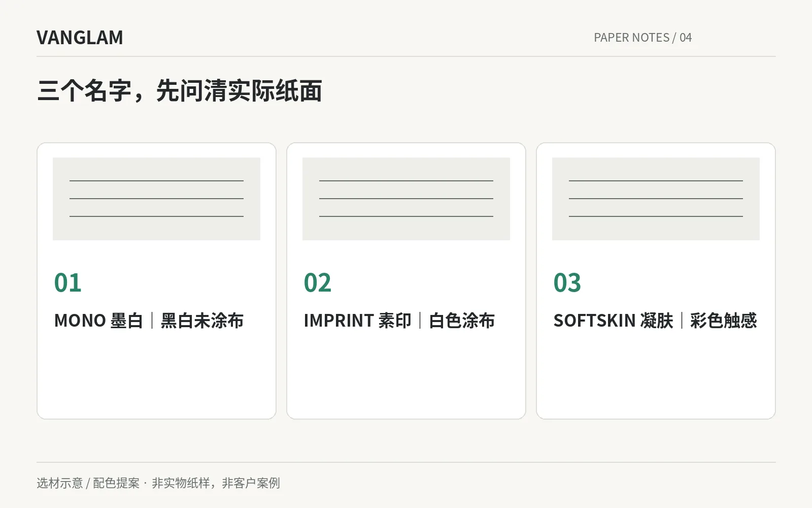Click the lined paper thumbnail above 03
The height and width of the screenshot is (508, 812).
click(656, 199)
